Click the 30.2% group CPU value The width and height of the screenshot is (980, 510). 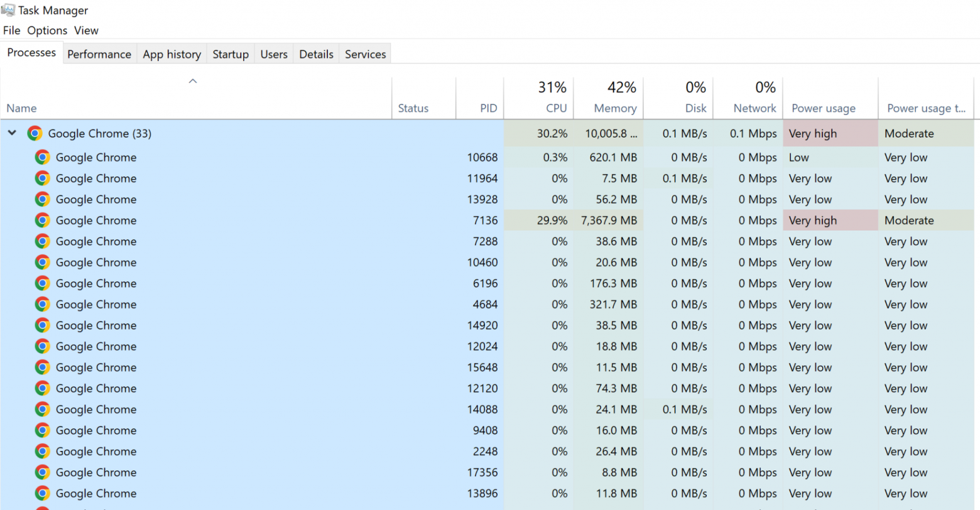tap(538, 133)
